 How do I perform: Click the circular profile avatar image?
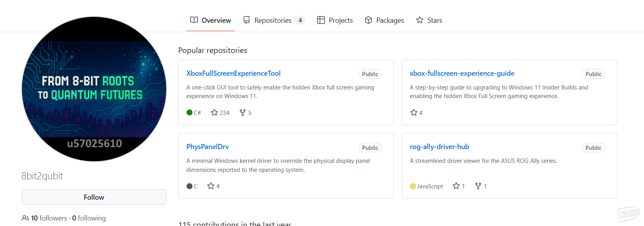tap(94, 89)
